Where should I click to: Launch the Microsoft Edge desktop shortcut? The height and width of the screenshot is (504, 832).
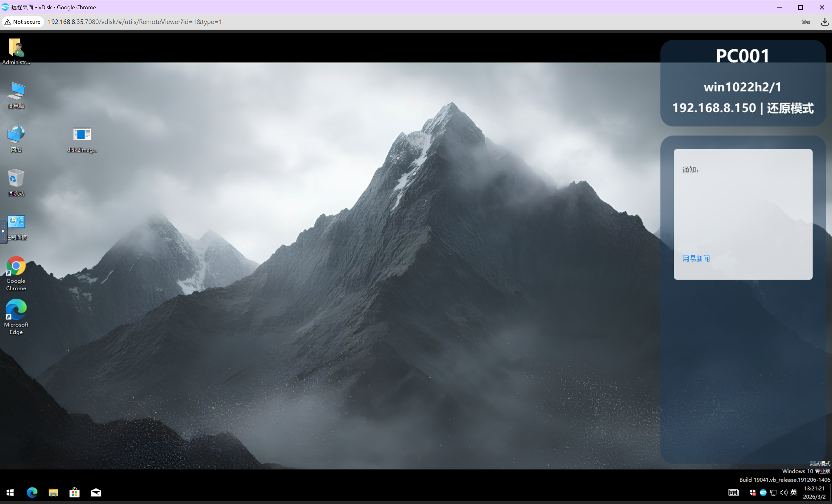16,310
